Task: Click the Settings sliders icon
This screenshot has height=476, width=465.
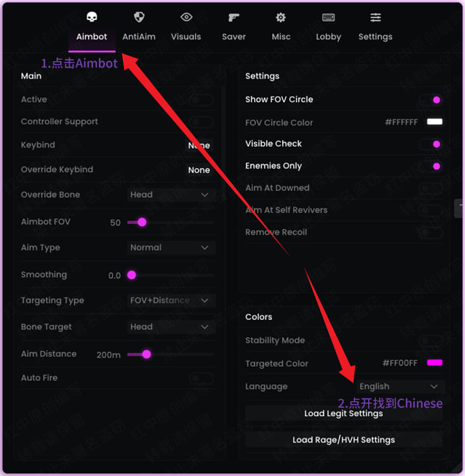Action: click(x=375, y=18)
